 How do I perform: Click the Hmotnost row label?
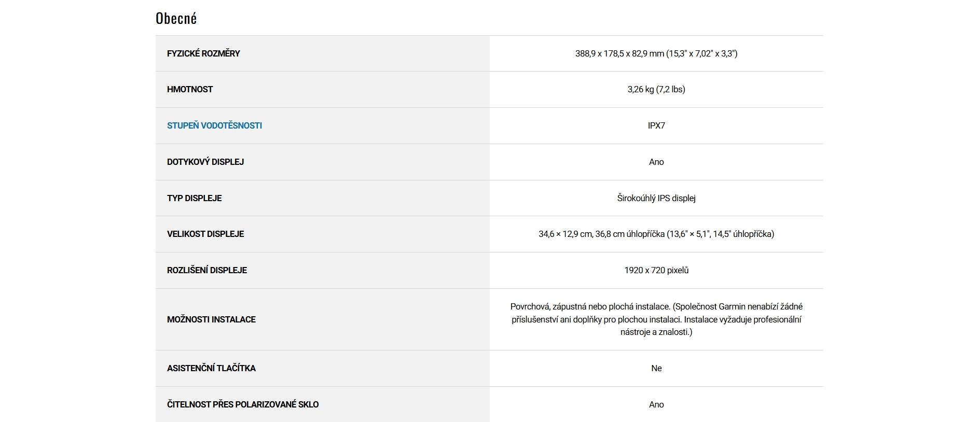(x=190, y=89)
